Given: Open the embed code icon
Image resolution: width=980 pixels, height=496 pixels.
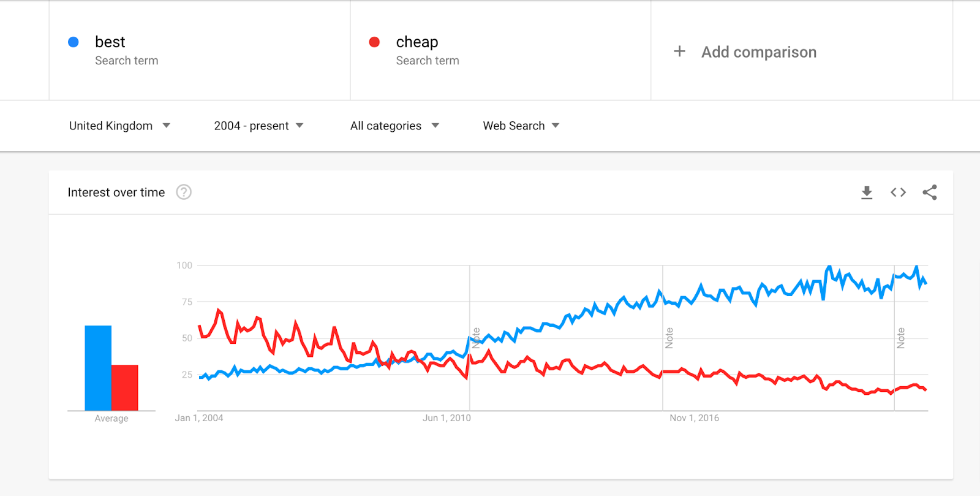Looking at the screenshot, I should pos(898,193).
